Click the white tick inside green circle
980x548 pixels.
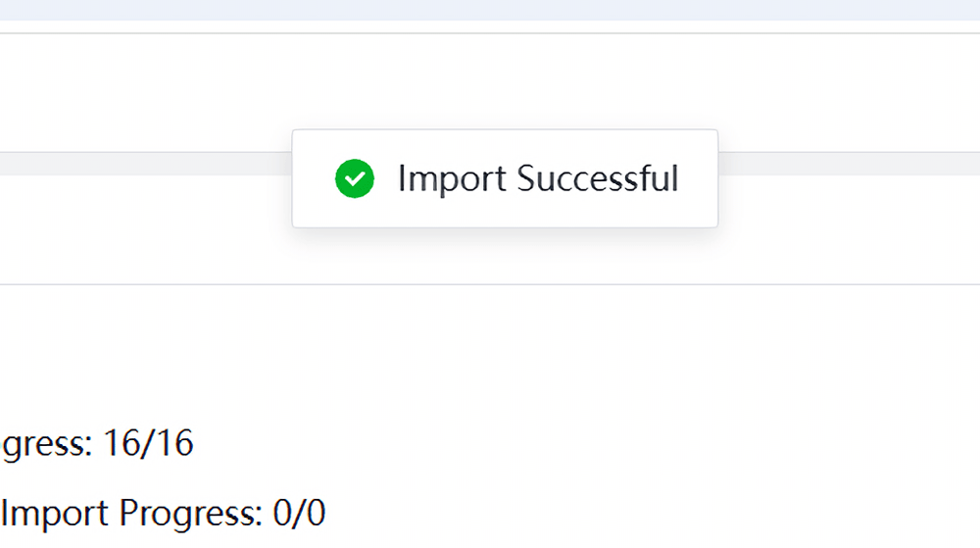tap(355, 179)
